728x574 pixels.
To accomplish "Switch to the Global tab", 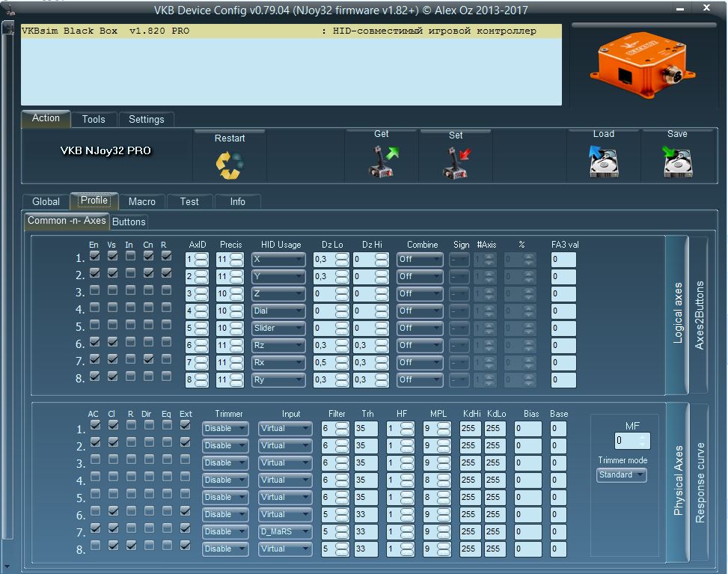I will (46, 201).
